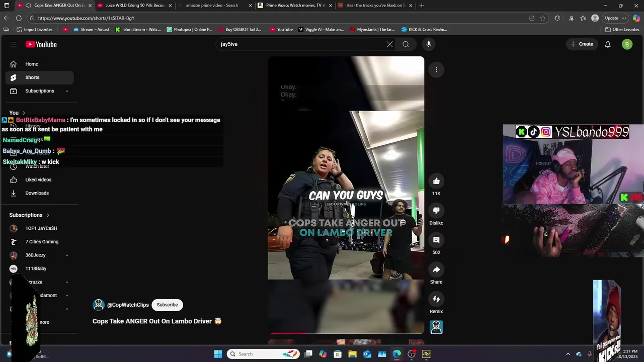Open the comments showing 502
Screen dimensions: 644x362
(x=436, y=240)
